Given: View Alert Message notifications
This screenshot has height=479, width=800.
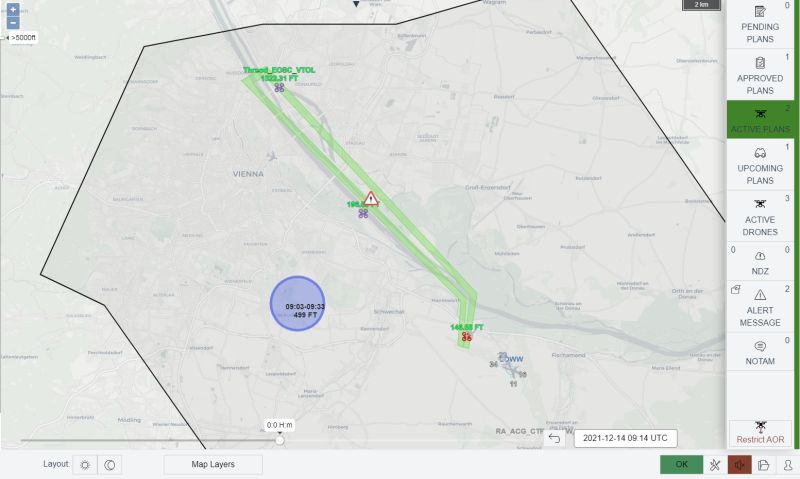Looking at the screenshot, I should click(x=760, y=307).
